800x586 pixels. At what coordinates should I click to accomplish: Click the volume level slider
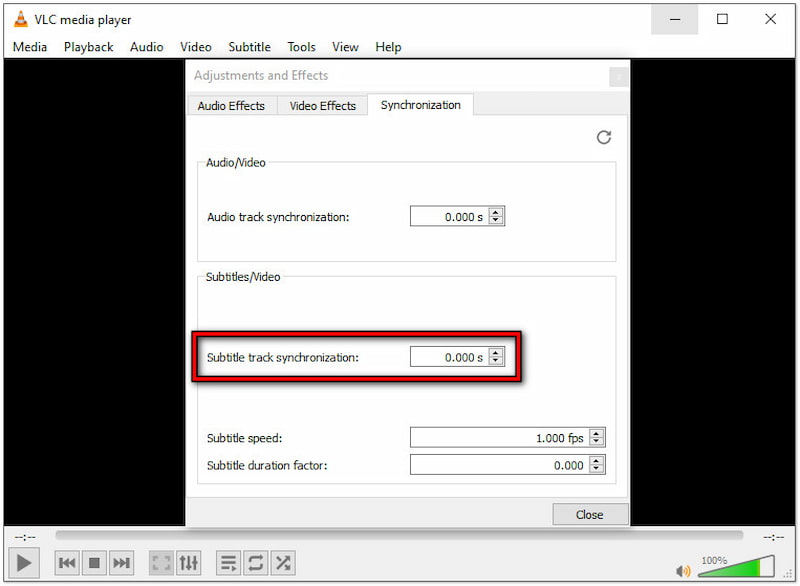(738, 568)
